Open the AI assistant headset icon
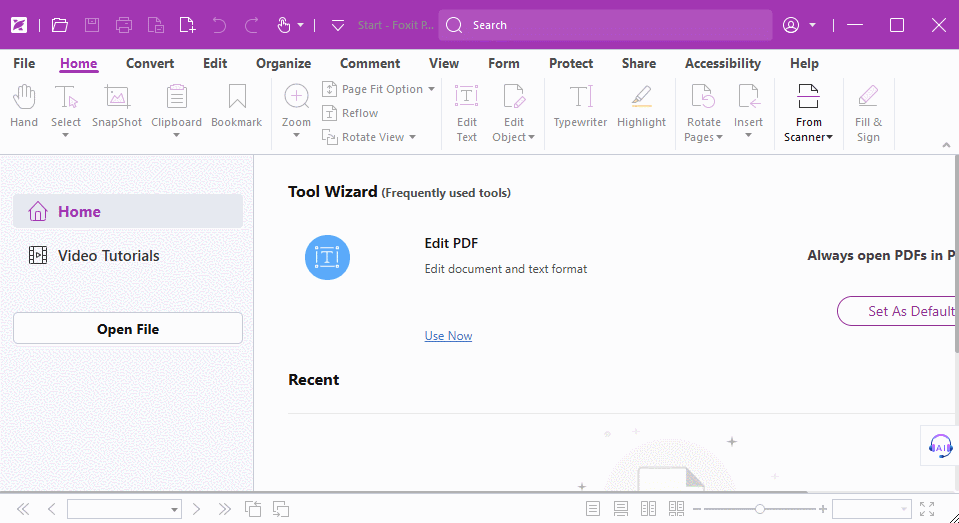This screenshot has height=523, width=959. pyautogui.click(x=940, y=446)
